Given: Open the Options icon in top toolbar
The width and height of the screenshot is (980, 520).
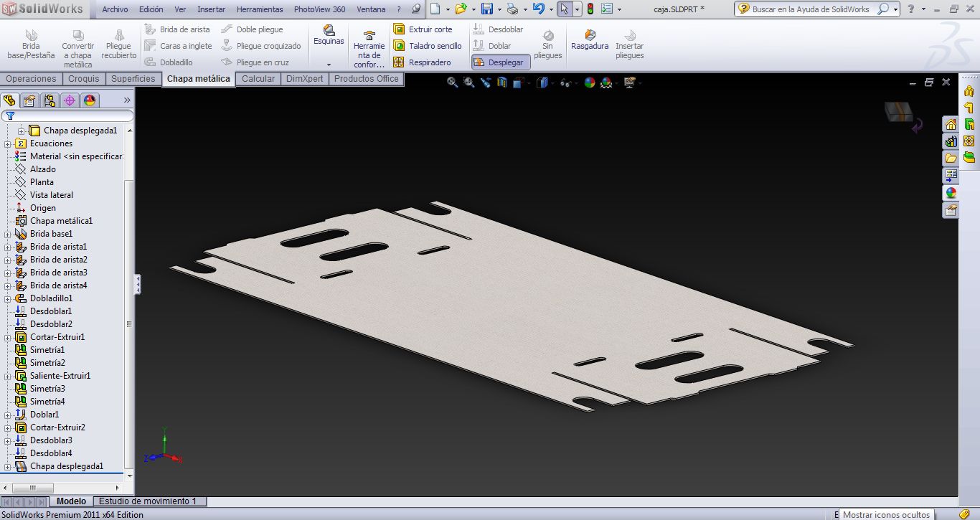Looking at the screenshot, I should (607, 9).
